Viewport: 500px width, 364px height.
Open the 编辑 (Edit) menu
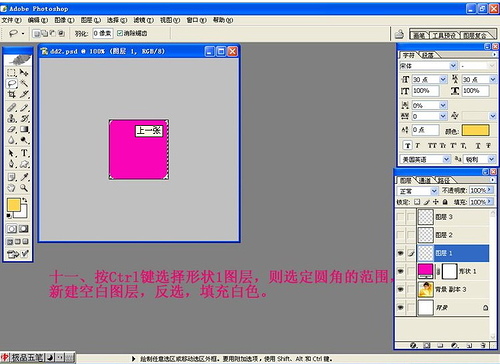38,20
